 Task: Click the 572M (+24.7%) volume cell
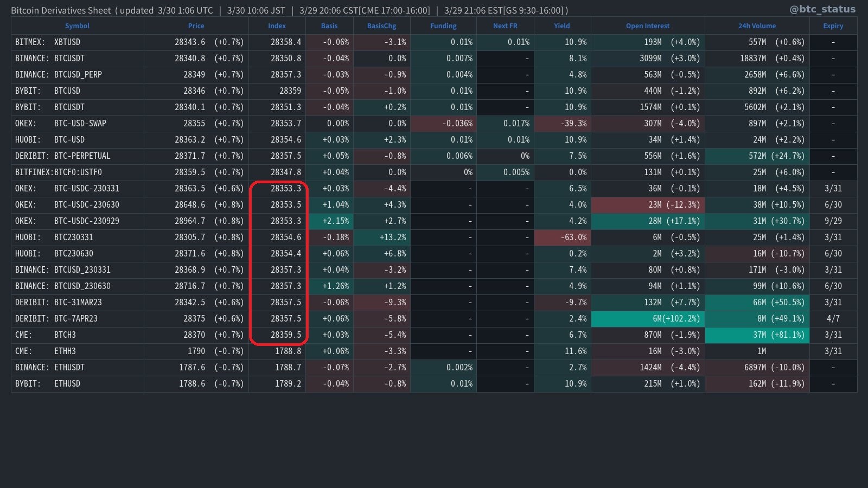click(x=757, y=156)
